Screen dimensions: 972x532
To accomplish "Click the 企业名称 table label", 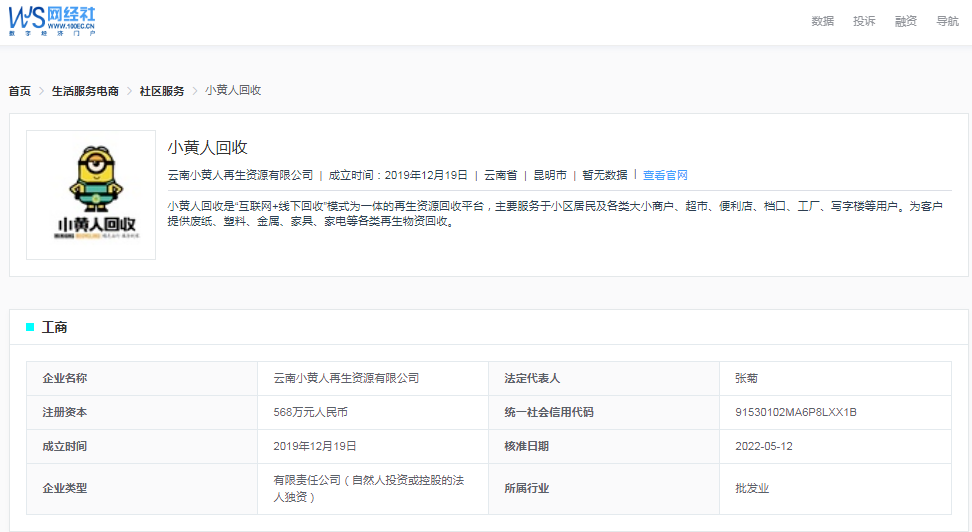I will point(64,378).
